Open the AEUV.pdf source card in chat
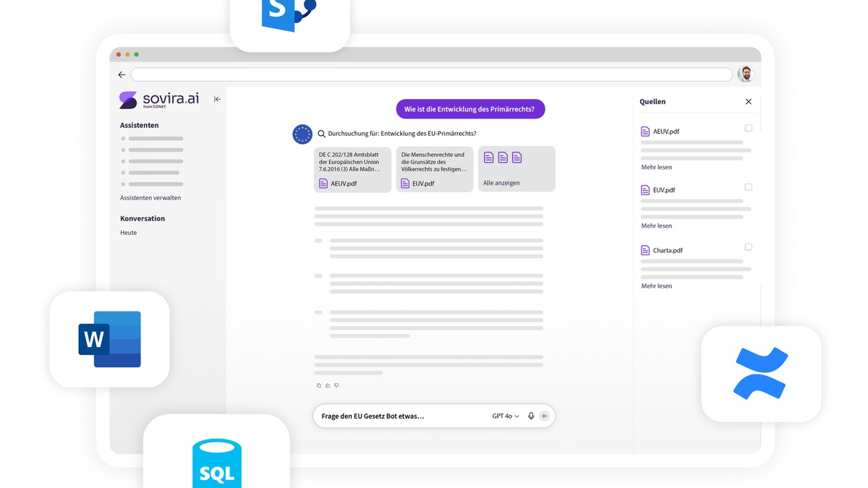 pos(353,170)
